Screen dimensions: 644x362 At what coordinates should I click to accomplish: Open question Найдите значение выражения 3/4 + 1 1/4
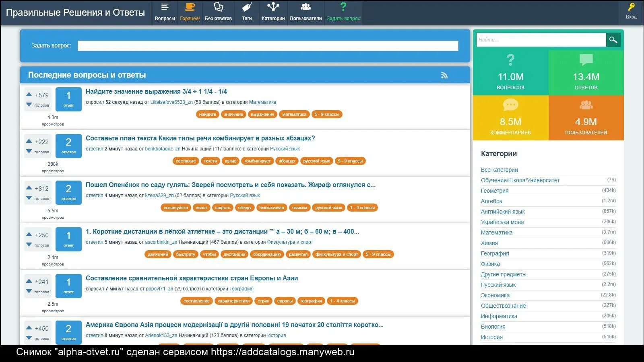coord(156,92)
